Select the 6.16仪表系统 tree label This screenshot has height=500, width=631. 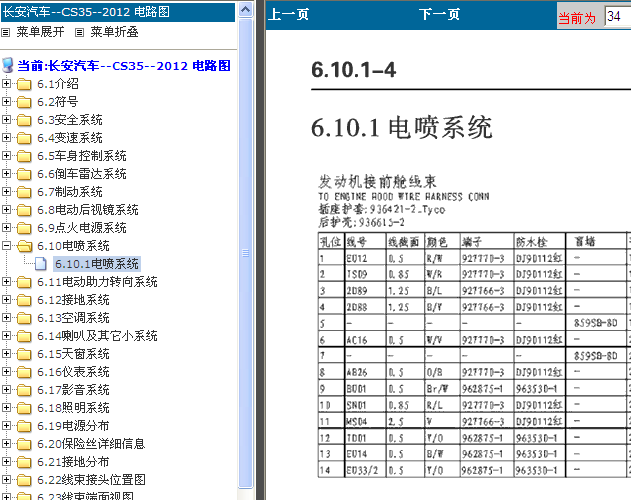tap(73, 372)
